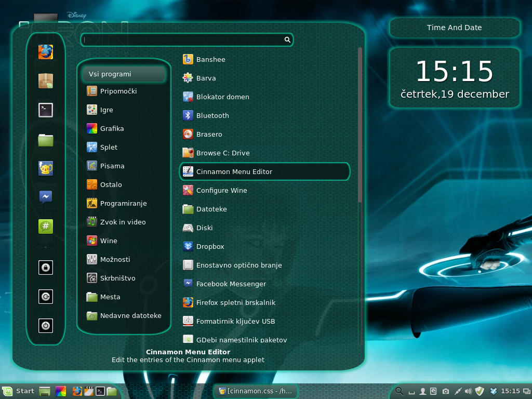Image resolution: width=532 pixels, height=399 pixels.
Task: Click the applications list scrollbar
Action: [x=360, y=126]
